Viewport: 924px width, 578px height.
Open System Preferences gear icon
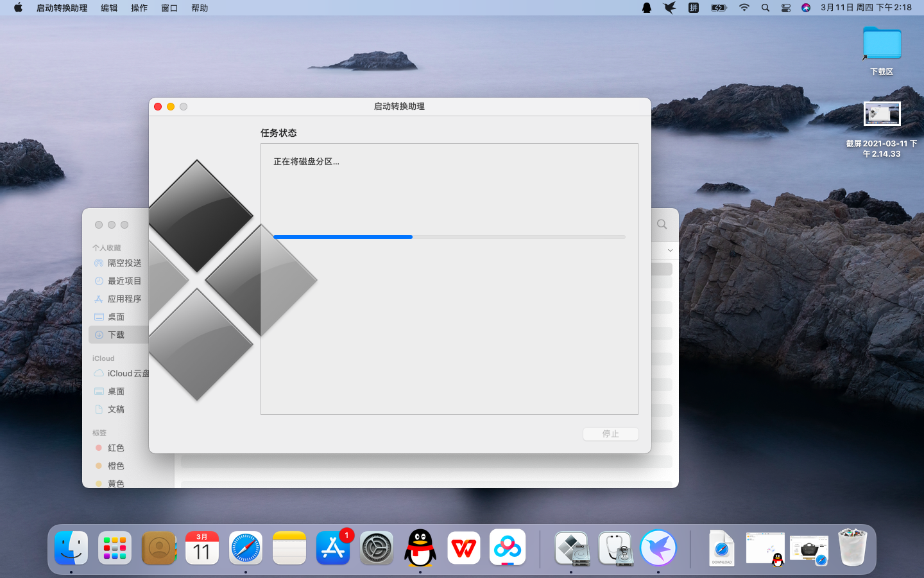[377, 548]
